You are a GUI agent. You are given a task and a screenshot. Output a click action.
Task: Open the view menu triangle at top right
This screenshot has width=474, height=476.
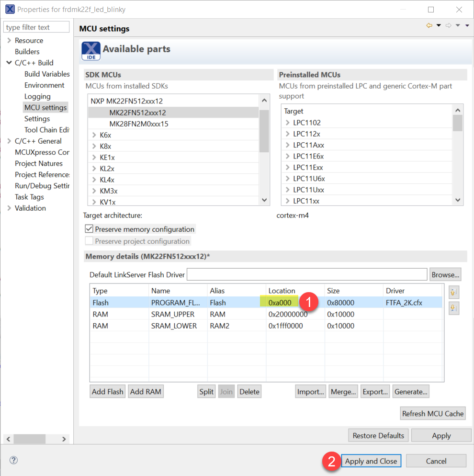[467, 25]
